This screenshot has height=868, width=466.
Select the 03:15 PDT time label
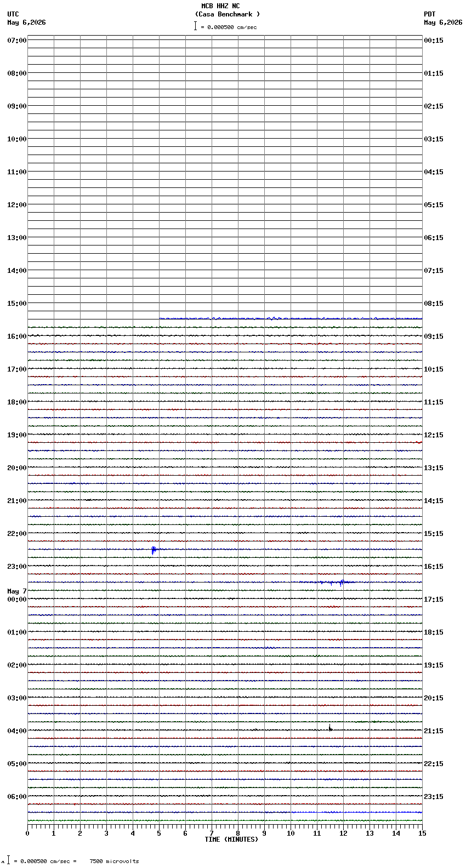click(x=434, y=139)
